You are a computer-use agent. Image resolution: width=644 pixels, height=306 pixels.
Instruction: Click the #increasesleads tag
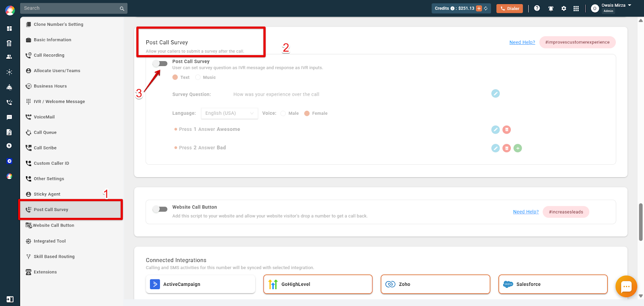(566, 212)
